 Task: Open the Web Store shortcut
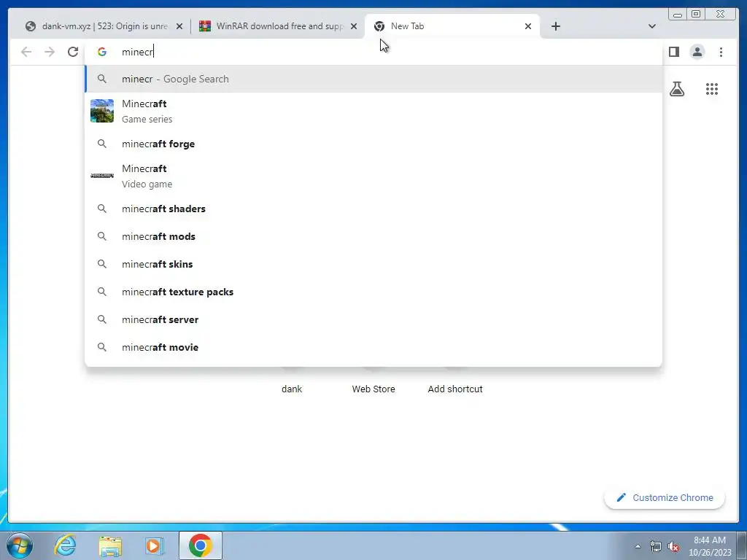[373, 389]
